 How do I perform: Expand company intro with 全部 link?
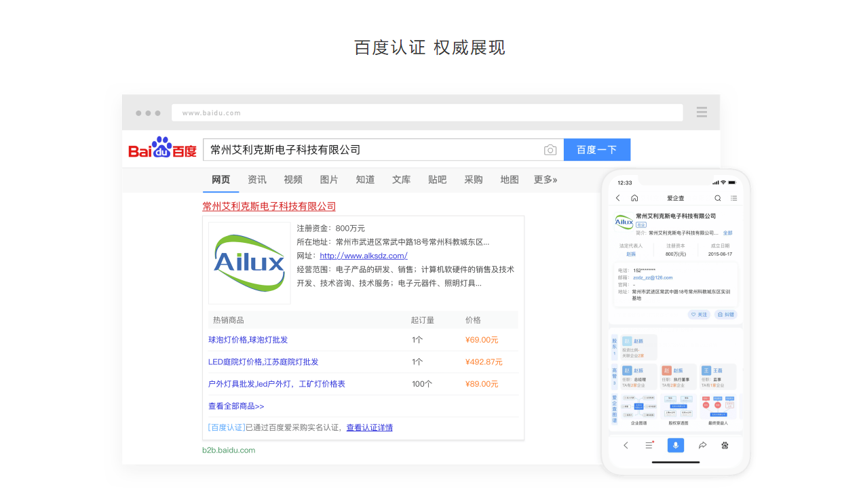click(727, 233)
